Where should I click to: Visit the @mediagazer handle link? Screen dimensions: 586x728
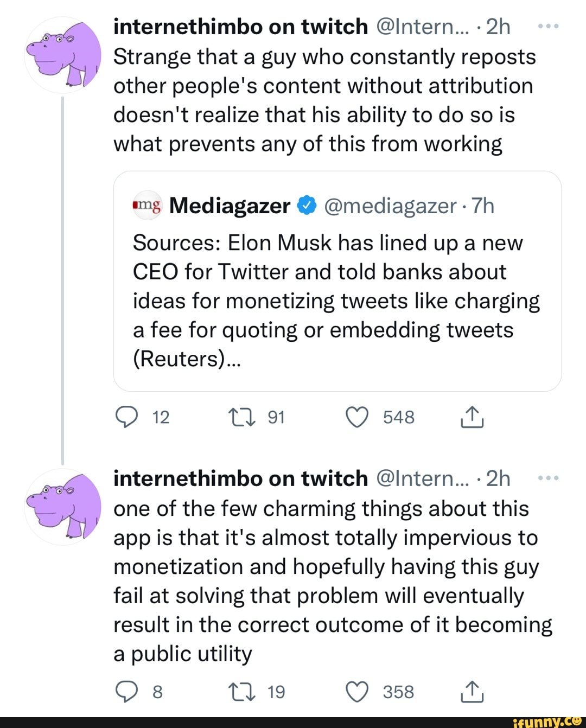tap(390, 206)
